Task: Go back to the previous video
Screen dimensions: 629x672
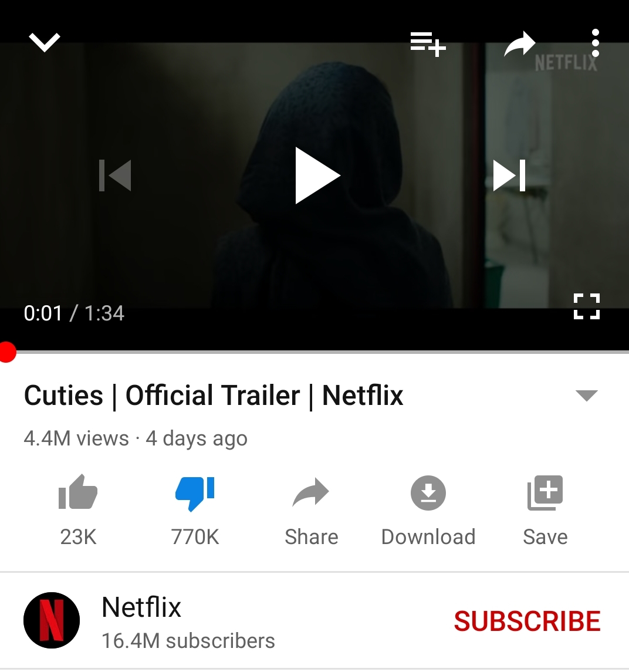Action: [x=115, y=175]
